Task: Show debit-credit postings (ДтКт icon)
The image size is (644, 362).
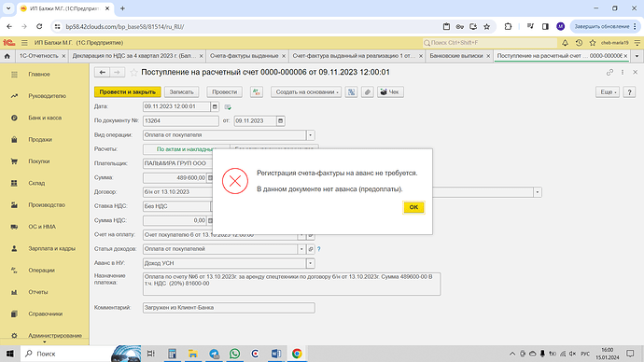Action: [257, 92]
